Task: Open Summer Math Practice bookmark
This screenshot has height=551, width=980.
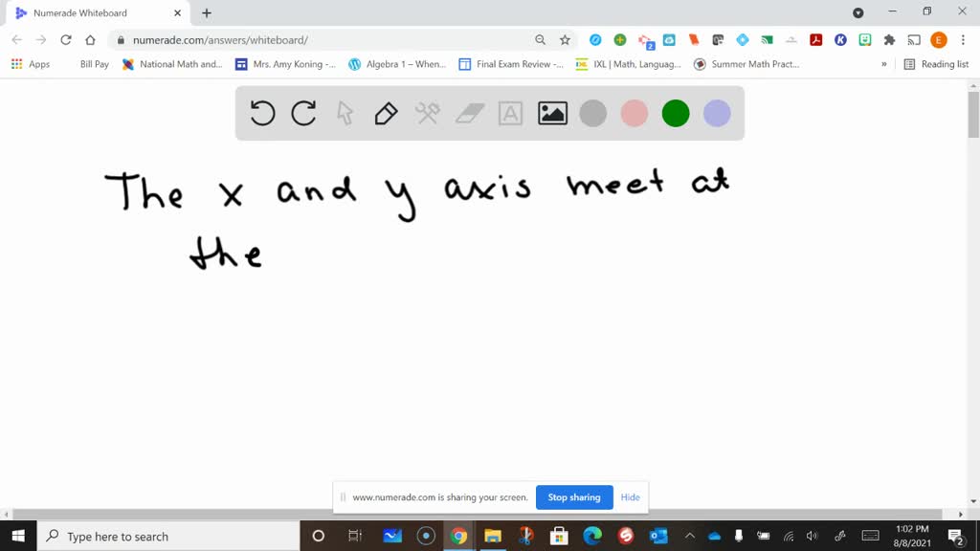Action: coord(746,64)
